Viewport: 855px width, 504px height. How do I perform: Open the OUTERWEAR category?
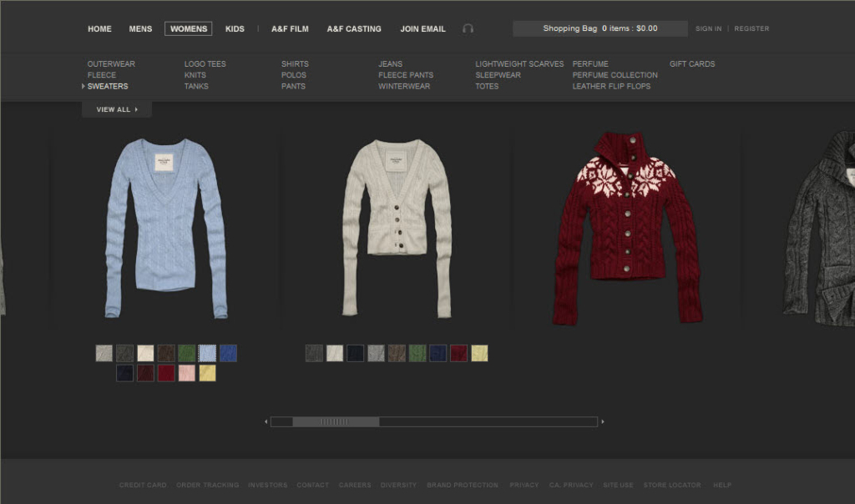tap(111, 63)
